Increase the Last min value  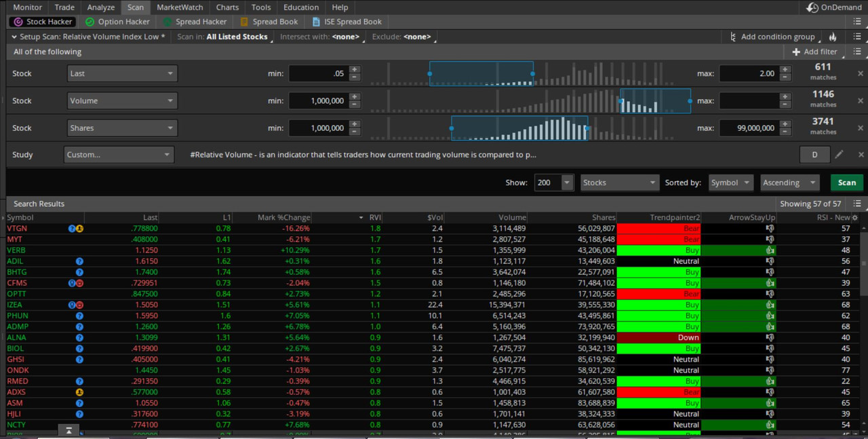(355, 70)
